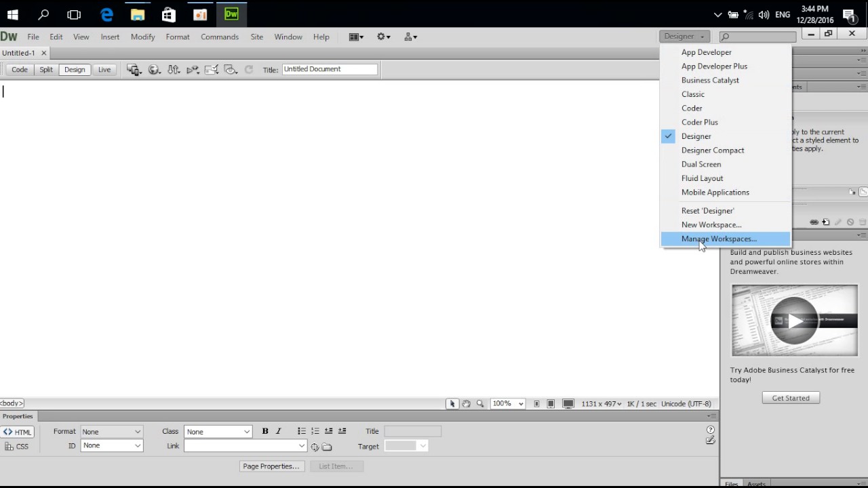Viewport: 868px width, 488px height.
Task: Open the Commands menu
Action: point(220,37)
